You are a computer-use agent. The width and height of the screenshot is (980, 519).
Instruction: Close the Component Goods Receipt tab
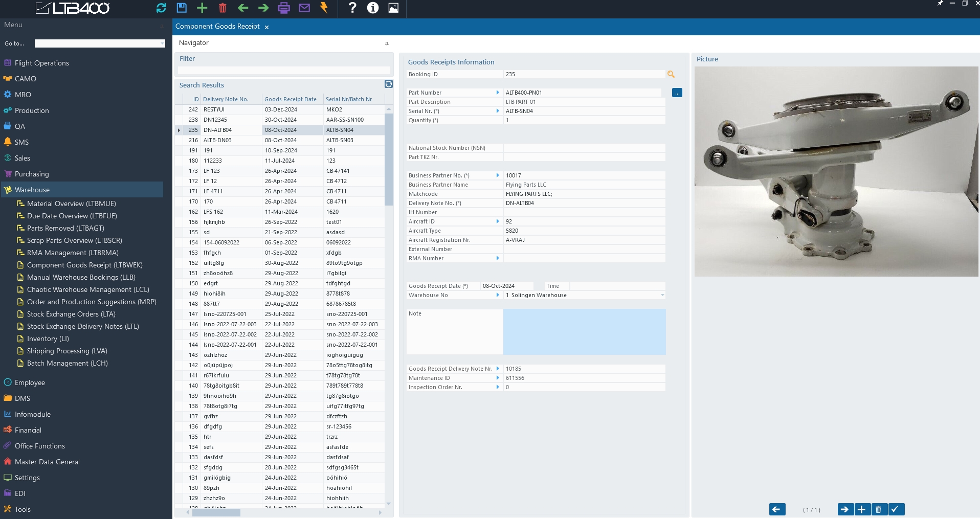[x=266, y=27]
